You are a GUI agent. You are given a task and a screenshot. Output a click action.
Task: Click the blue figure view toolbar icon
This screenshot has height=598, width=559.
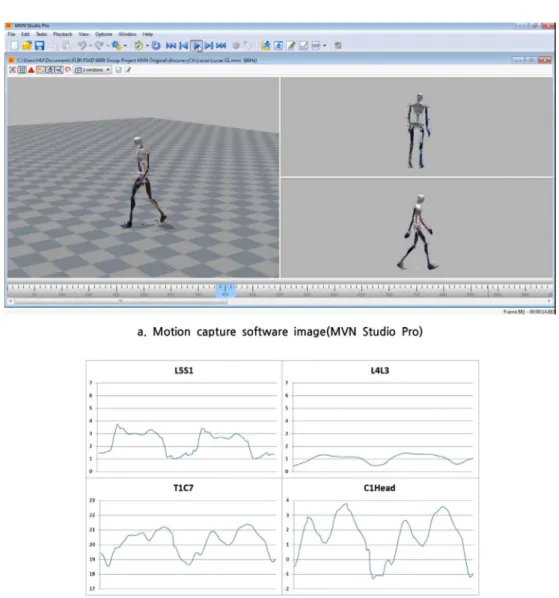coord(278,46)
